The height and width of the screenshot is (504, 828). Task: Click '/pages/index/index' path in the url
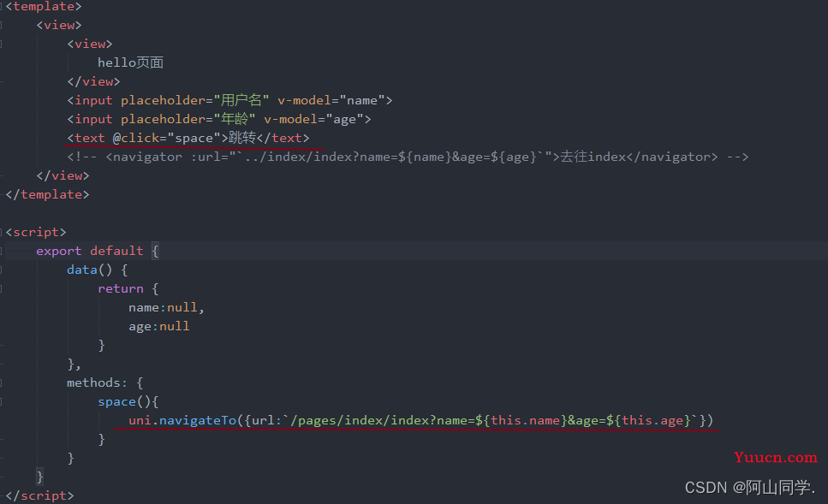(x=360, y=421)
